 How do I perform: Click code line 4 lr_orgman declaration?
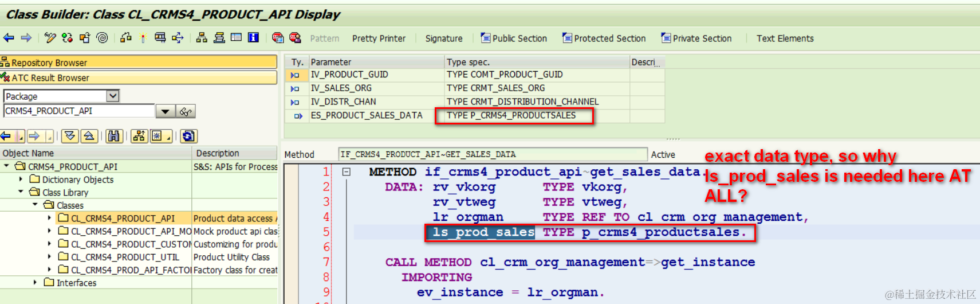coord(620,217)
